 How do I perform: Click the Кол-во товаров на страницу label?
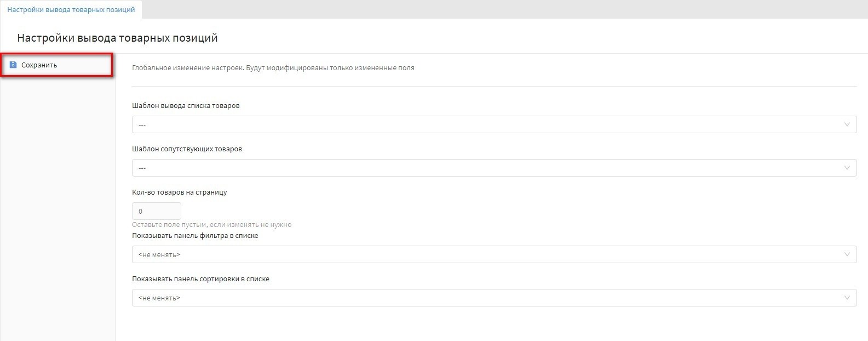tap(179, 192)
